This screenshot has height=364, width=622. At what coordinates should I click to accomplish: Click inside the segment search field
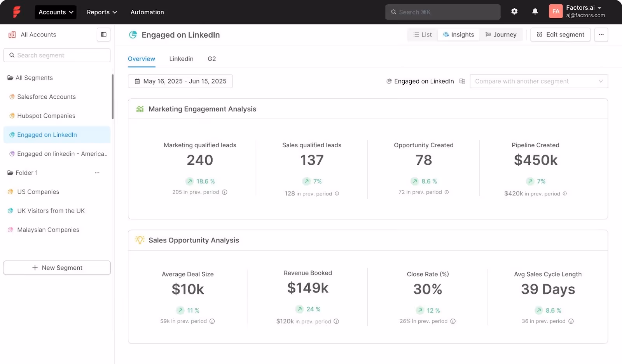(x=57, y=55)
